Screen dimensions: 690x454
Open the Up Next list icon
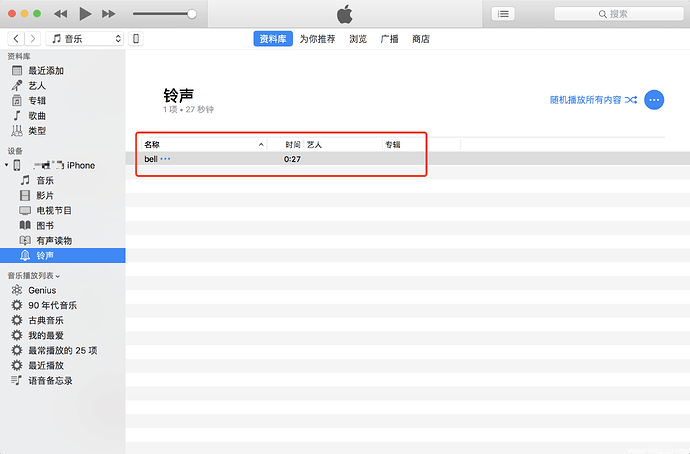coord(503,14)
